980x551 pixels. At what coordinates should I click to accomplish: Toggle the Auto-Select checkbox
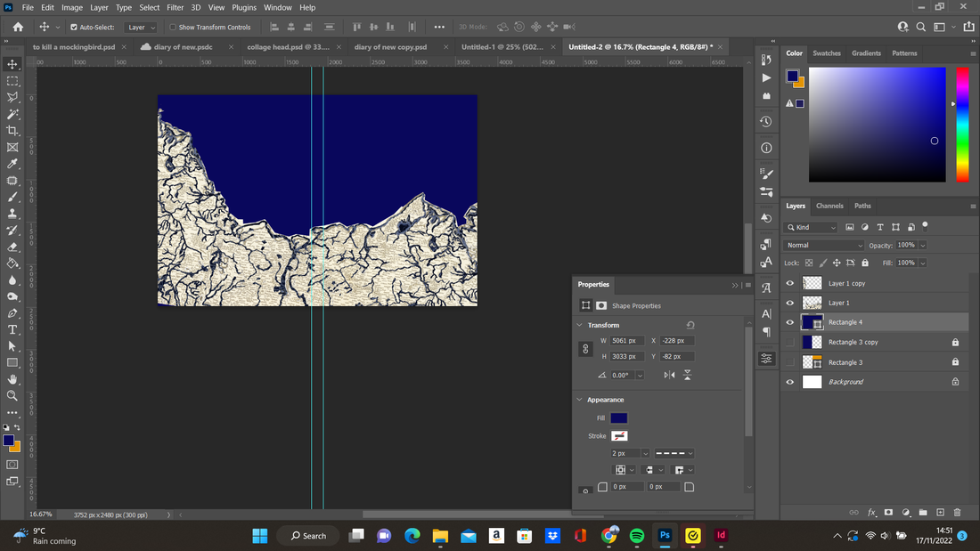pos(74,28)
